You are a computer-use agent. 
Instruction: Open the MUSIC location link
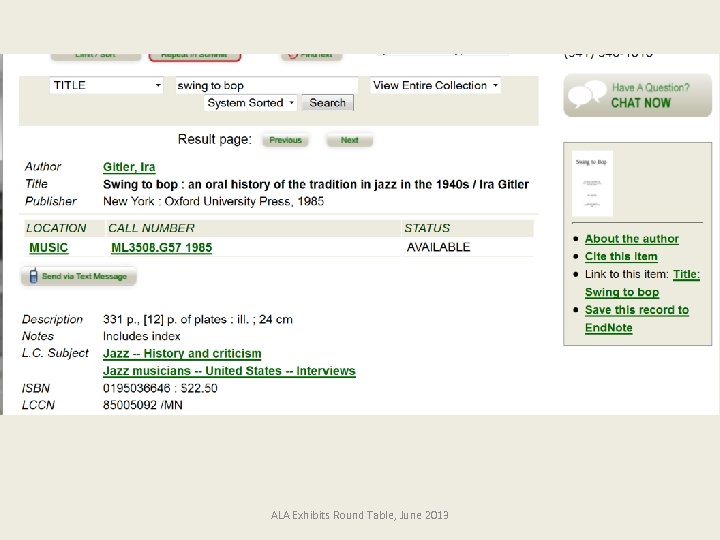[x=49, y=248]
